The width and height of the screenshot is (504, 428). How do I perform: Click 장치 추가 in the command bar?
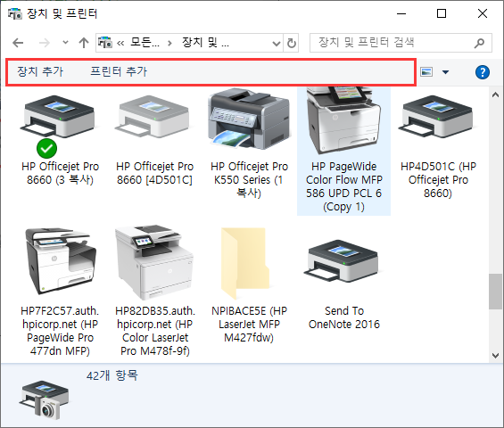tap(40, 71)
